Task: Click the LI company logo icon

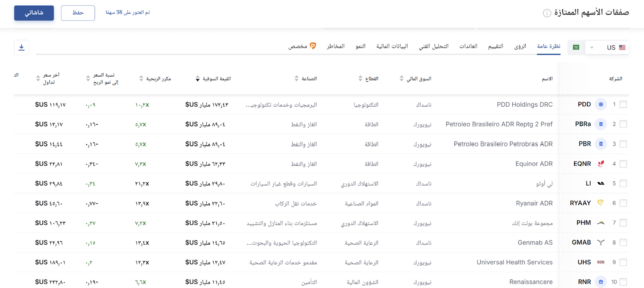Action: (x=601, y=184)
